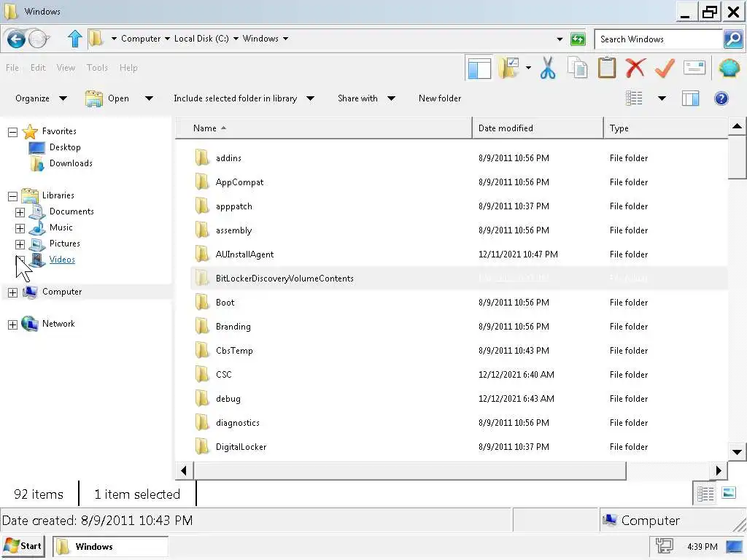The image size is (747, 560).
Task: Sort by the Name column header
Action: (x=324, y=128)
